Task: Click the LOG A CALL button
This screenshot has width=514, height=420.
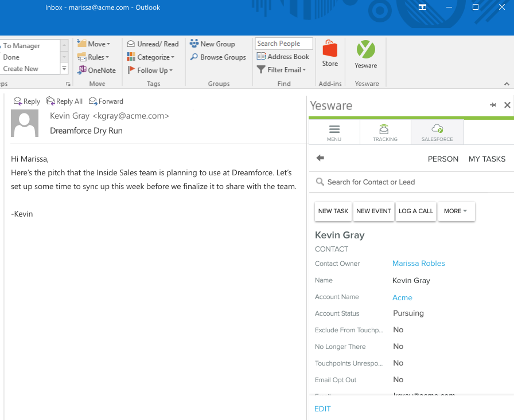Action: [x=416, y=211]
